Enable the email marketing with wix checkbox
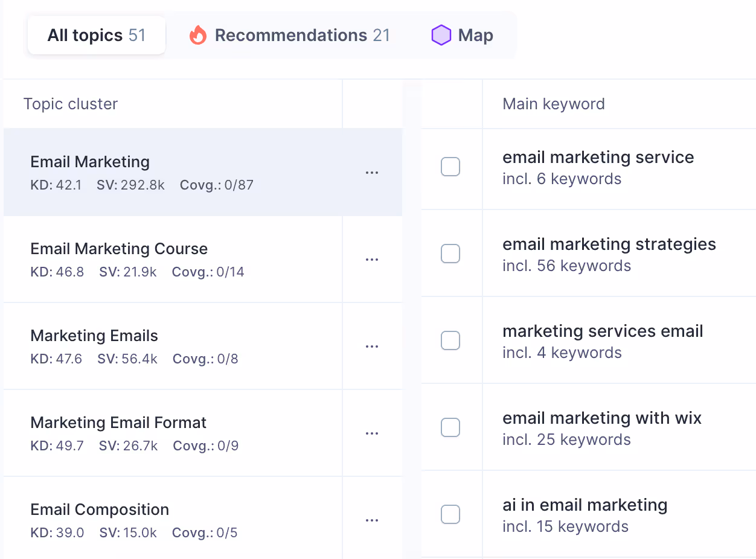The image size is (756, 559). tap(450, 427)
